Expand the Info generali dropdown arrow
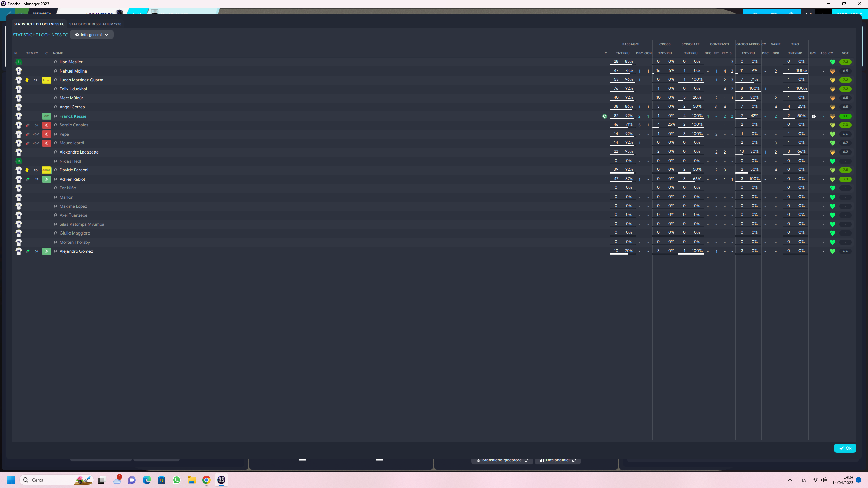This screenshot has height=488, width=868. [x=106, y=35]
